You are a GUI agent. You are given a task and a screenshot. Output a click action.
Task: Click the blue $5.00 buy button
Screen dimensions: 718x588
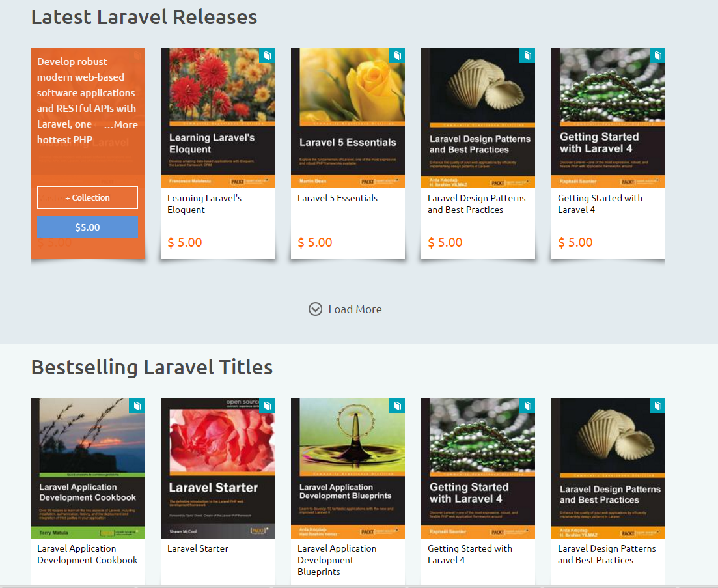87,227
